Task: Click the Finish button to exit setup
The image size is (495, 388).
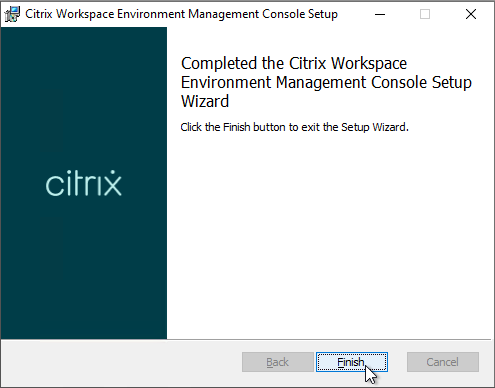Action: (352, 362)
